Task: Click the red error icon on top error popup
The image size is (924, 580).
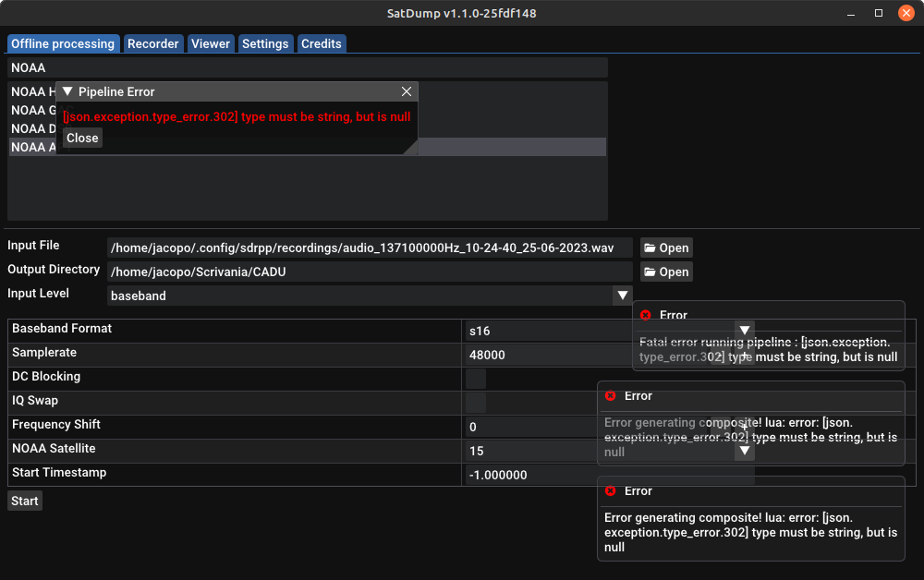Action: 647,315
